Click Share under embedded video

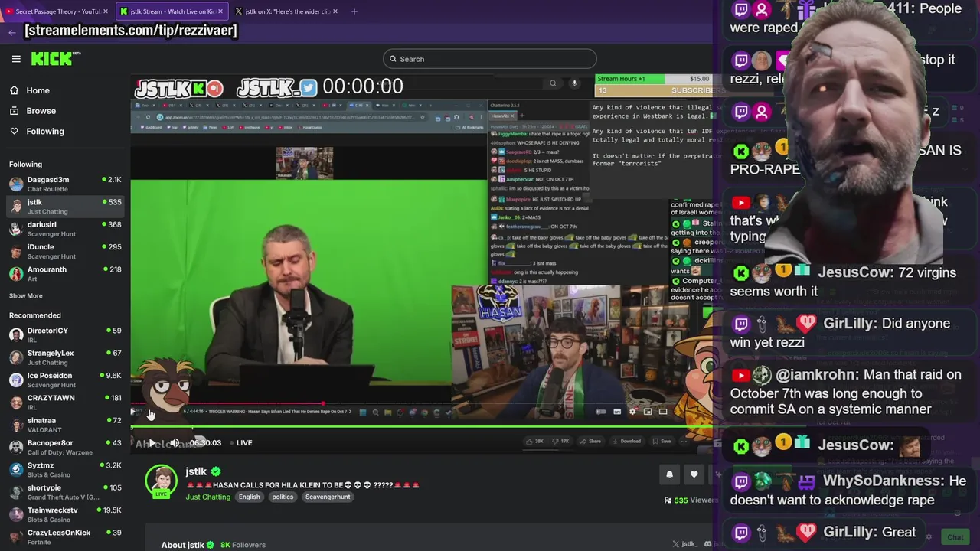(591, 441)
